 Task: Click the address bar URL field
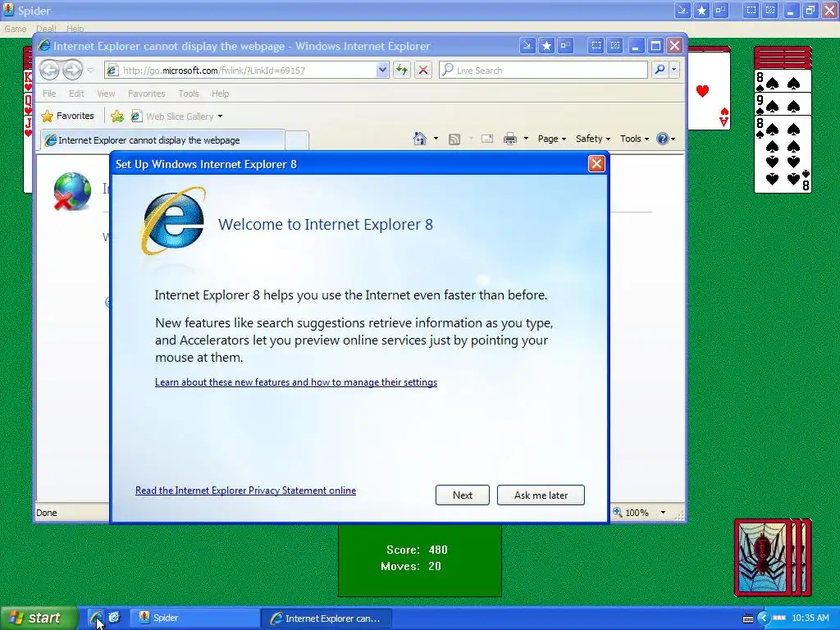coord(247,71)
